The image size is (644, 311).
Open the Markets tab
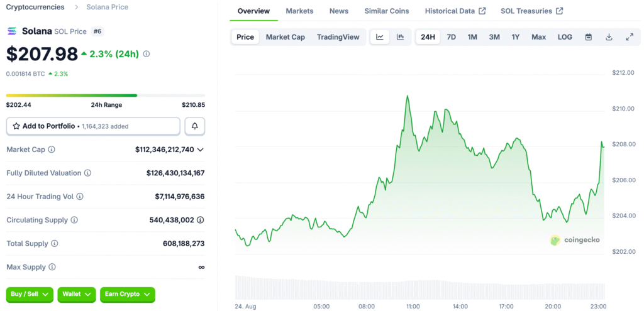(299, 11)
